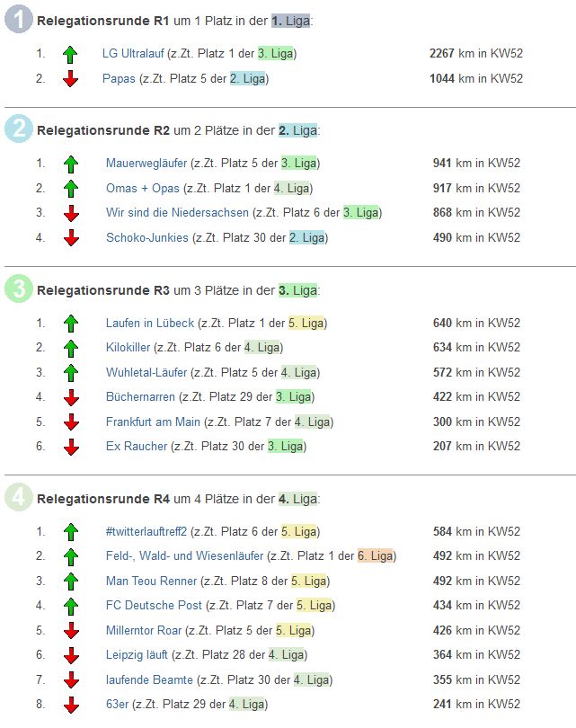Open the #twitterlauftreff2 team link

pos(146,532)
